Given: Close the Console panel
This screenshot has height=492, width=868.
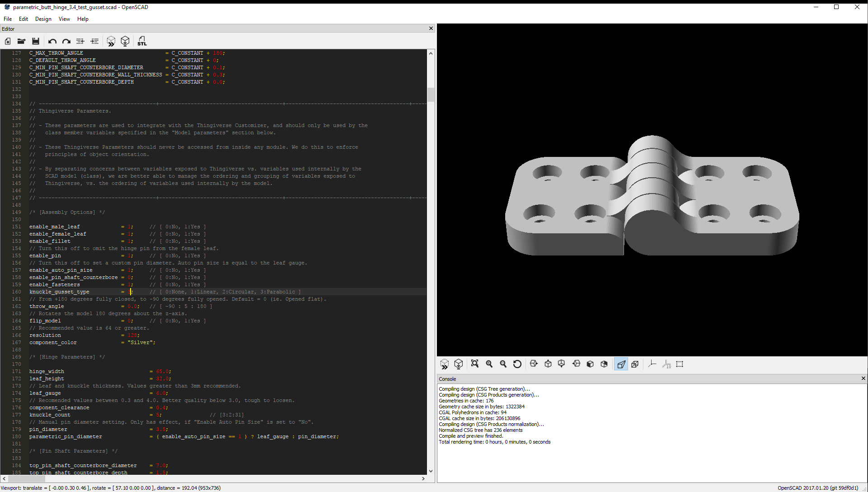Looking at the screenshot, I should [x=863, y=378].
